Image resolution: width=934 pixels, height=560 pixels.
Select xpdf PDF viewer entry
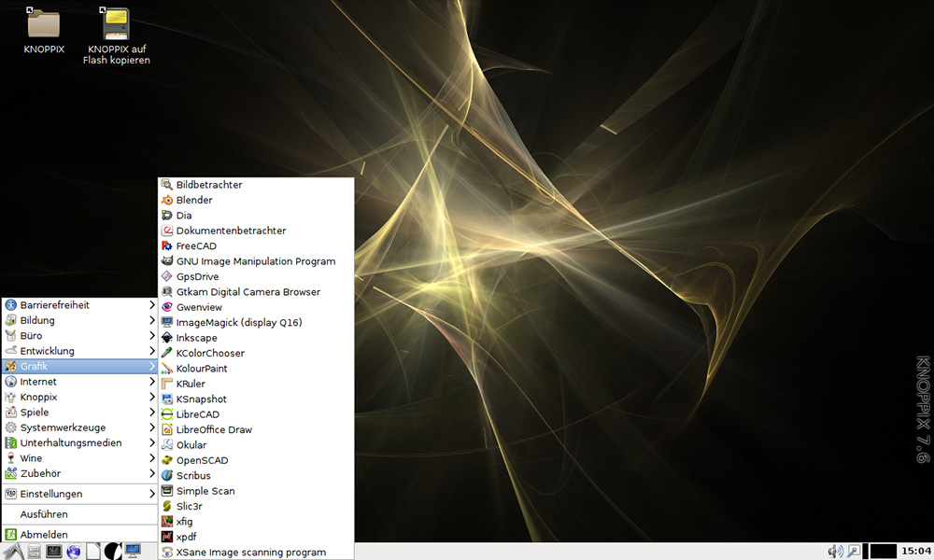click(256, 537)
